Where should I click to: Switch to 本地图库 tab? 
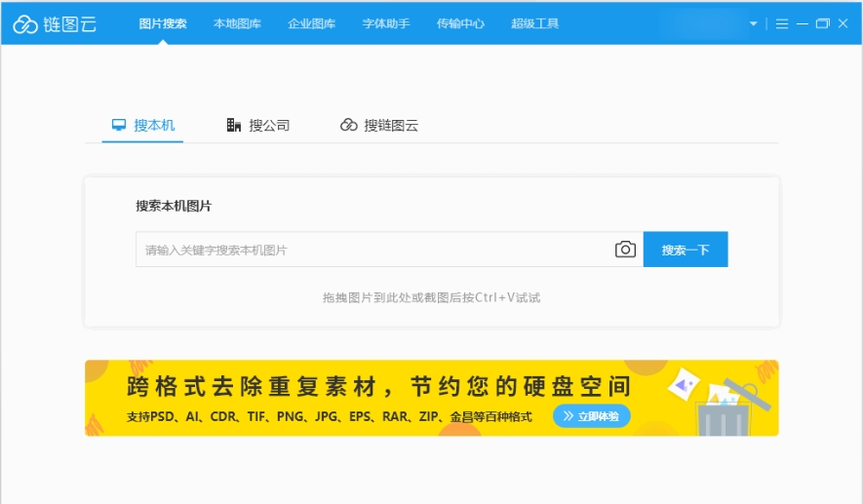point(237,23)
